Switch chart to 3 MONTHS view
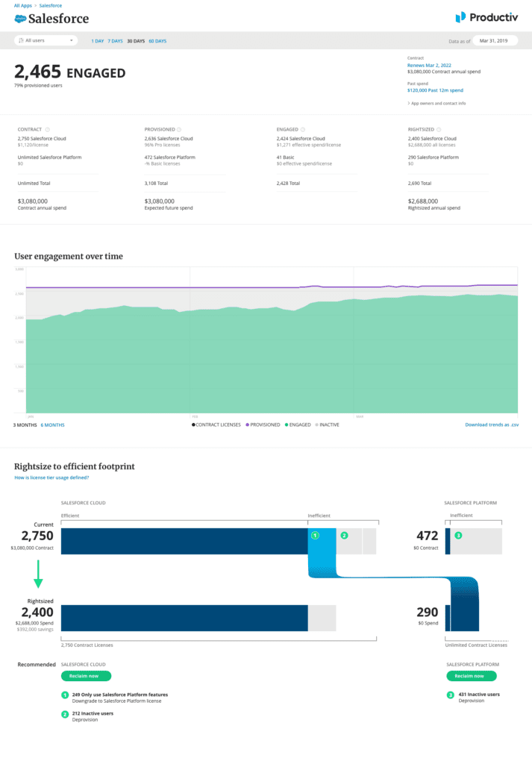Image resolution: width=532 pixels, height=764 pixels. (x=25, y=425)
